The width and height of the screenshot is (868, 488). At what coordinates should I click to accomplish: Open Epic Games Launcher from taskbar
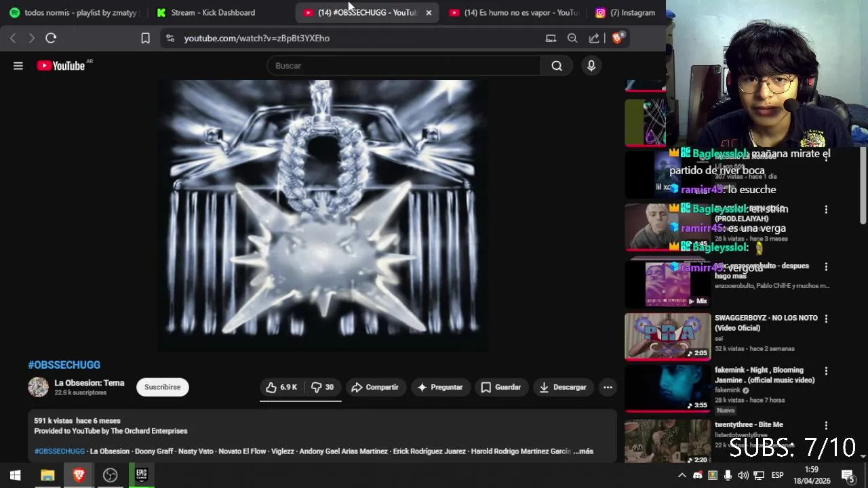[x=141, y=475]
